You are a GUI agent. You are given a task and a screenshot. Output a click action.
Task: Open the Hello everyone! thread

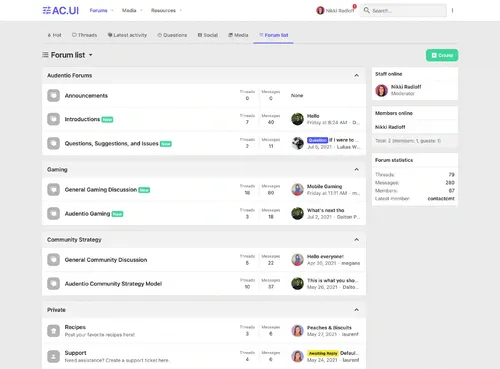pyautogui.click(x=325, y=256)
